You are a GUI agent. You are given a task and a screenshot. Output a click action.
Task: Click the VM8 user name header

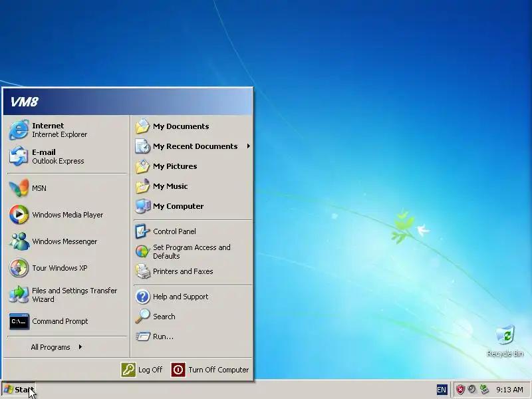(24, 102)
